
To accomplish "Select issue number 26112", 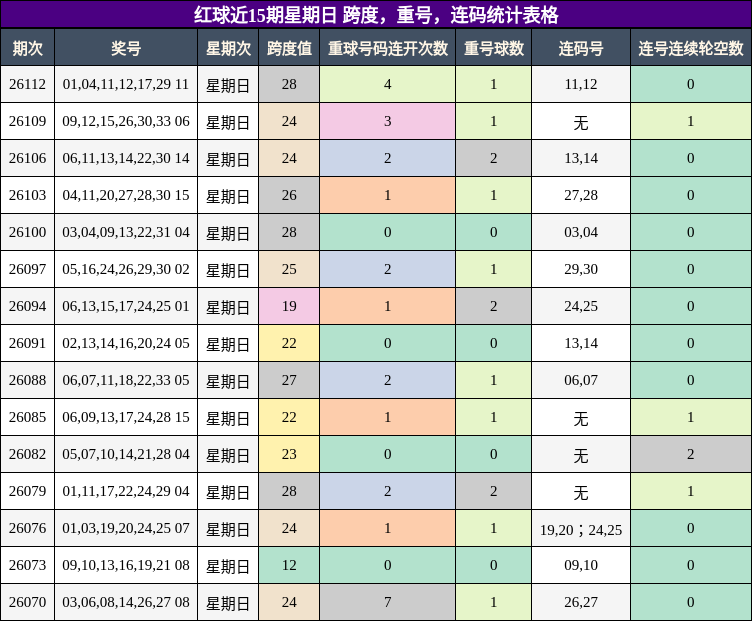I will coord(27,84).
